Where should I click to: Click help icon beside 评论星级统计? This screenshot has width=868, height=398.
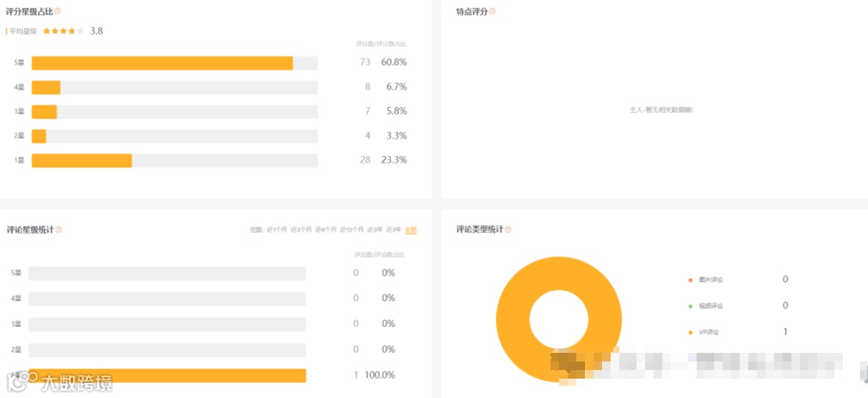(59, 230)
